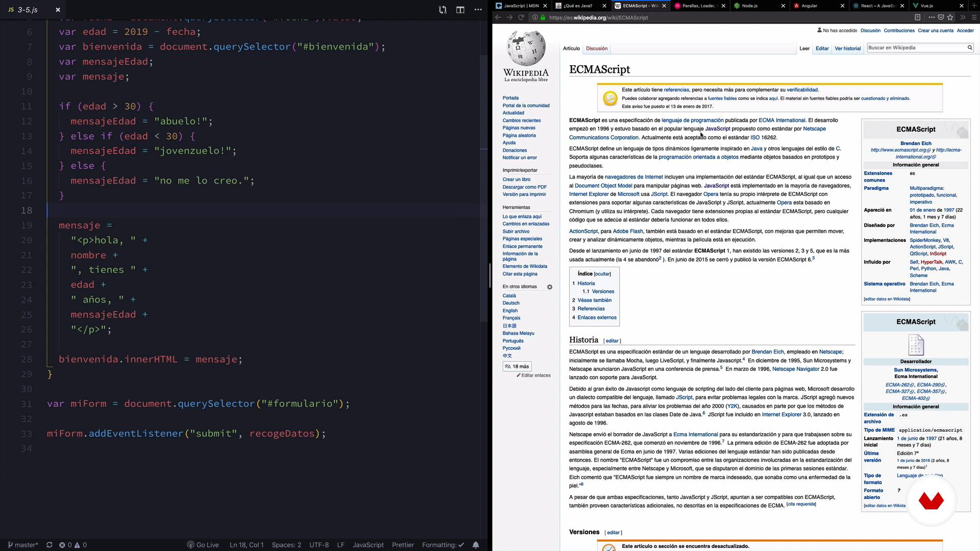Change the LF end-of-line sequence
The height and width of the screenshot is (551, 980).
tap(340, 545)
